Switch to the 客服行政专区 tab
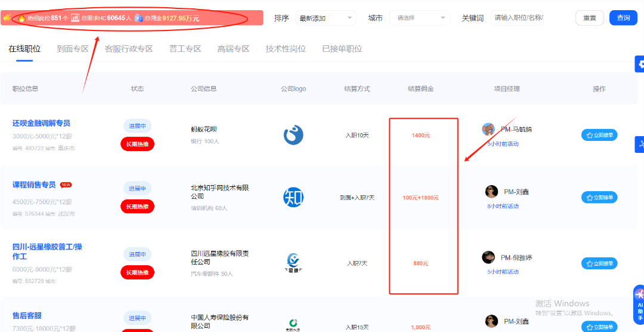Viewport: 644px width, 332px height. [129, 49]
